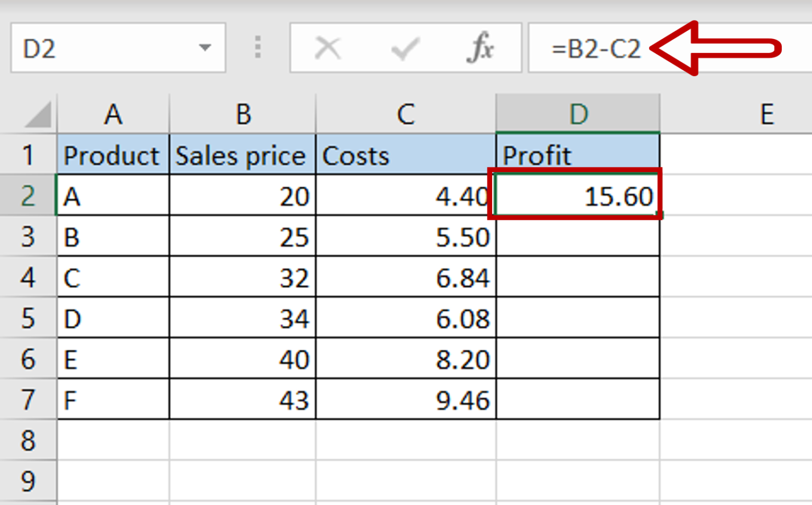Select sales price cell with 34
Screen dimensions: 812x505
(x=243, y=317)
